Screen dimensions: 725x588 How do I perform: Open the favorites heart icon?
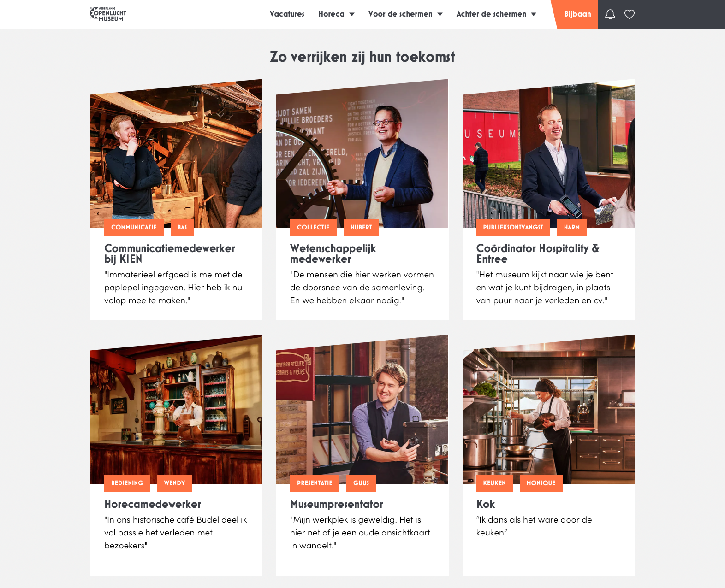[630, 14]
